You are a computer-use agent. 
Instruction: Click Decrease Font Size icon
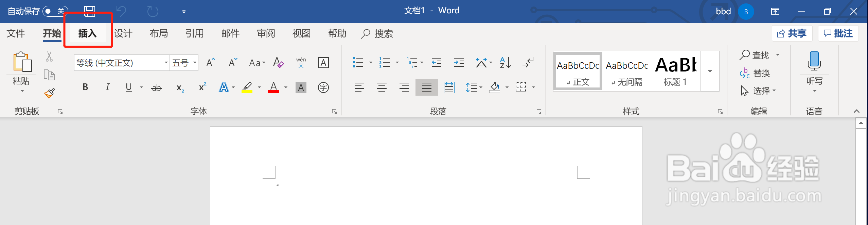click(233, 63)
